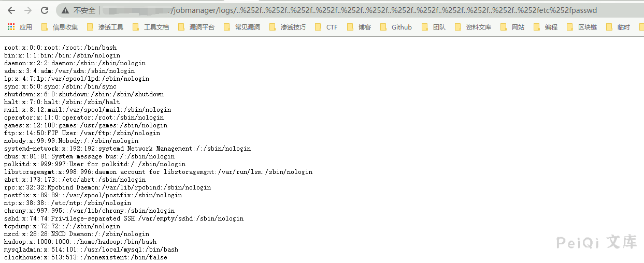Open the CTF bookmark folder

click(x=326, y=27)
